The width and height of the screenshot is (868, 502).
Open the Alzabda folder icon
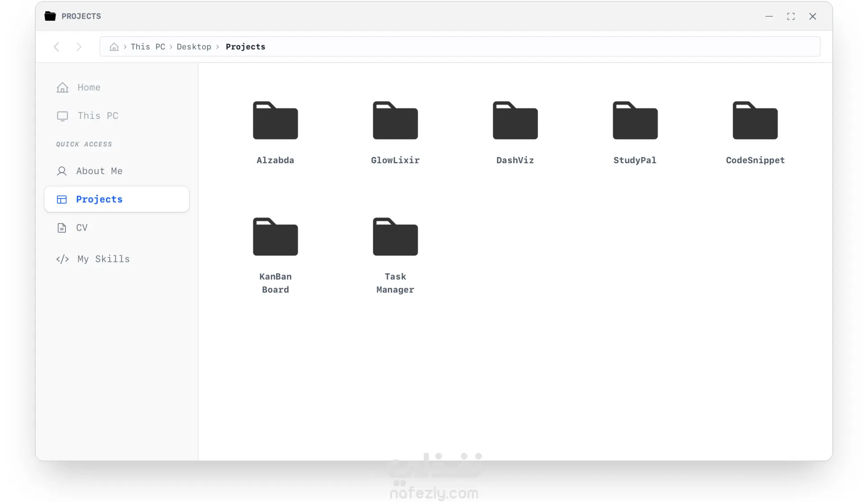[275, 120]
